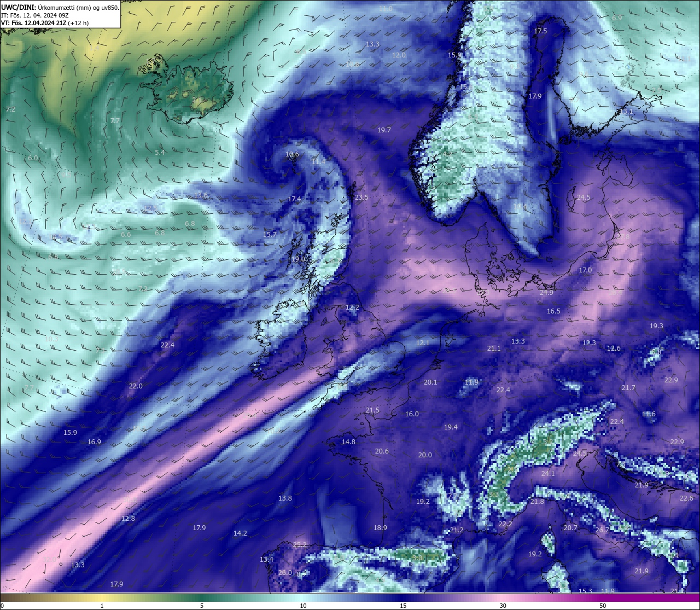This screenshot has width=700, height=610.
Task: Click the 21.5 value on the map
Action: [x=372, y=410]
